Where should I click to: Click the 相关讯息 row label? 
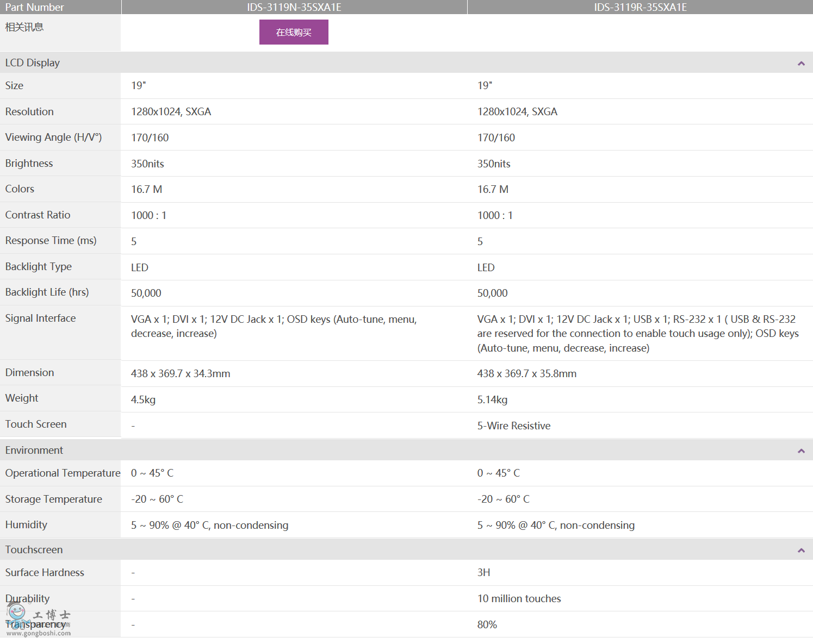pos(24,27)
